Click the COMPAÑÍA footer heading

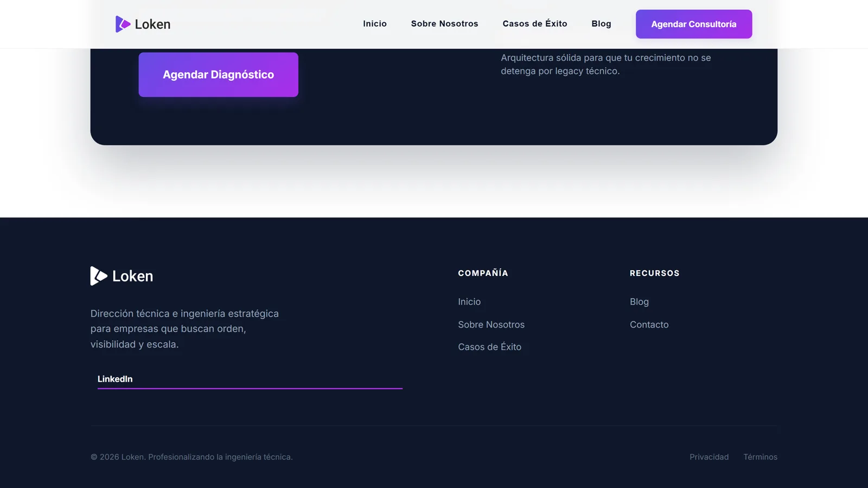483,273
